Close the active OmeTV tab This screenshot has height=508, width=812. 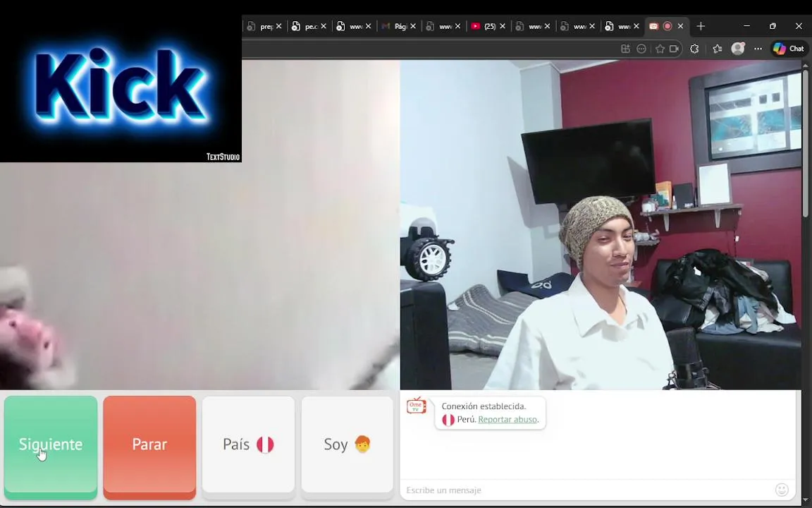(680, 26)
